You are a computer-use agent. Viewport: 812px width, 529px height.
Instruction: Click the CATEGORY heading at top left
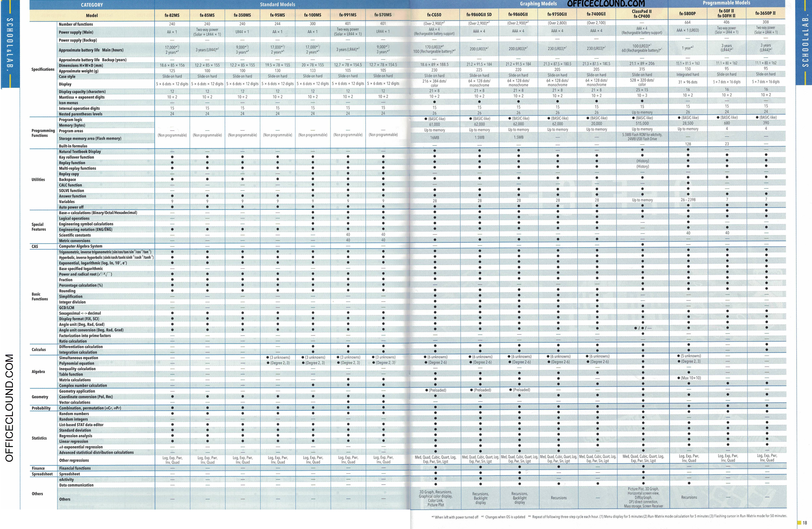point(92,5)
